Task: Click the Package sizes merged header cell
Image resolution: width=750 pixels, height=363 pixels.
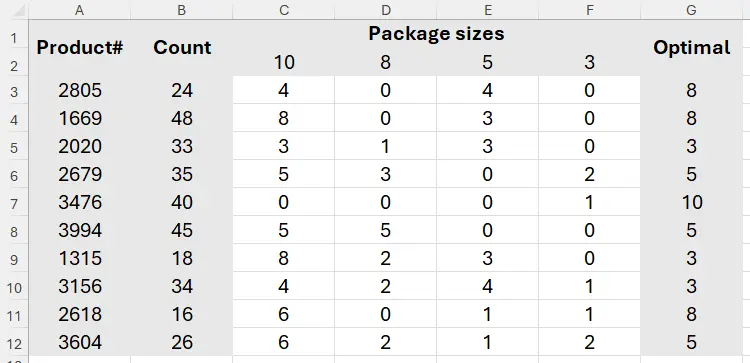Action: point(436,34)
